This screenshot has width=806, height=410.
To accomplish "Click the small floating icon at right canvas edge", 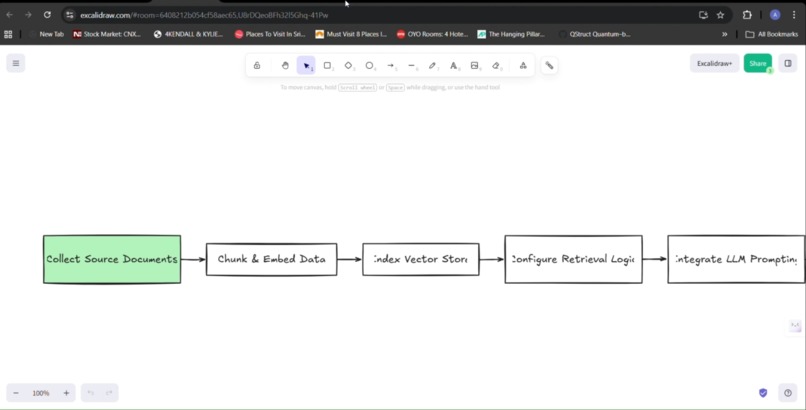I will click(795, 325).
